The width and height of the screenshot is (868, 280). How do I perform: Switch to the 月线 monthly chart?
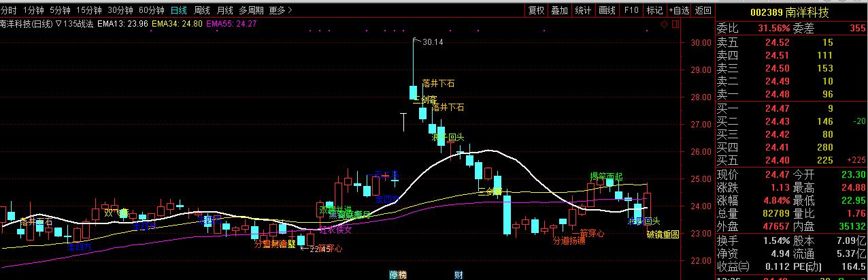pyautogui.click(x=225, y=10)
